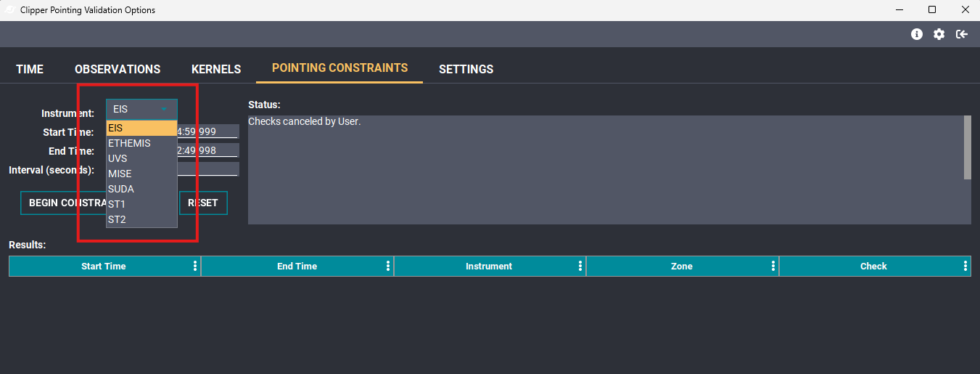Sort by Instrument column header
This screenshot has height=374, width=980.
pos(489,267)
